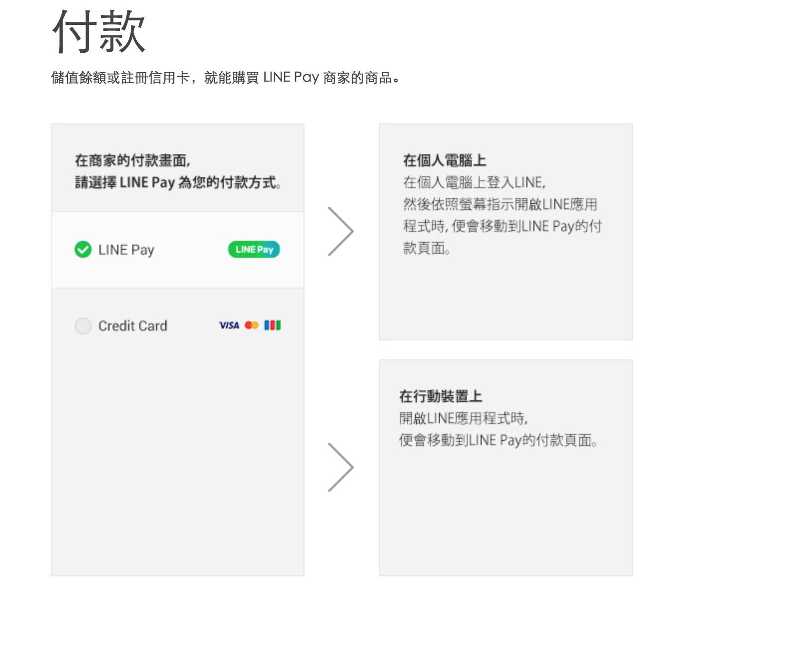Click the chevron next to 在個人電腦上 card
This screenshot has height=649, width=812.
point(341,231)
